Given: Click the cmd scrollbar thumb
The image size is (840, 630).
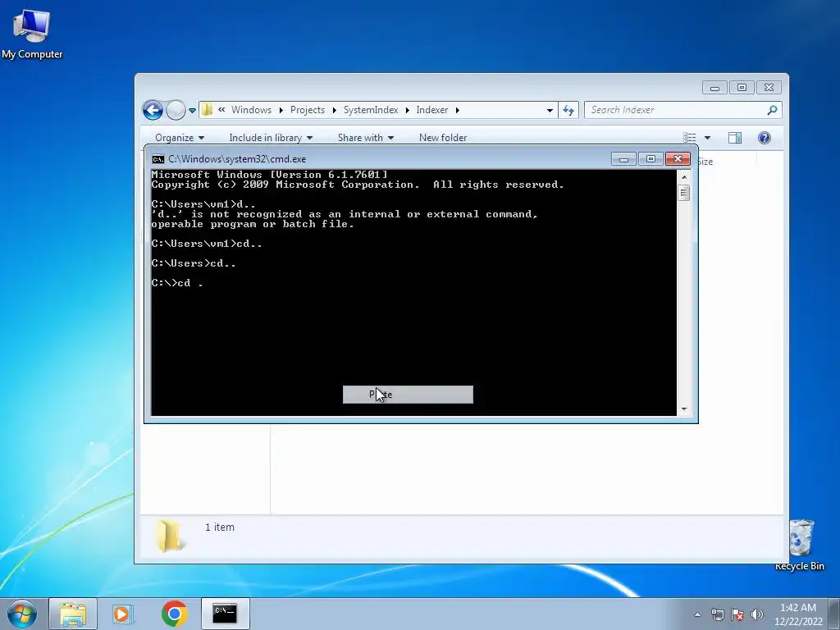Looking at the screenshot, I should click(683, 192).
